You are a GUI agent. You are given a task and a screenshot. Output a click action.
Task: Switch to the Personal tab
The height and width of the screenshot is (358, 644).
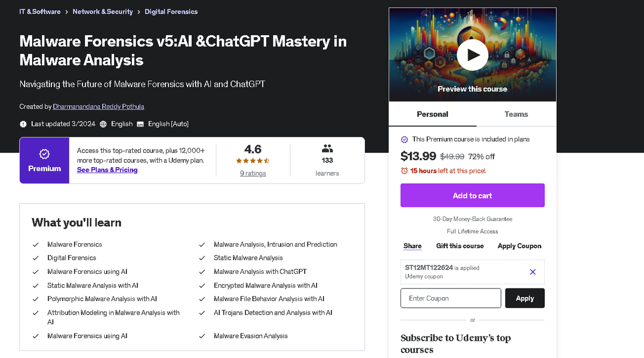coord(433,114)
